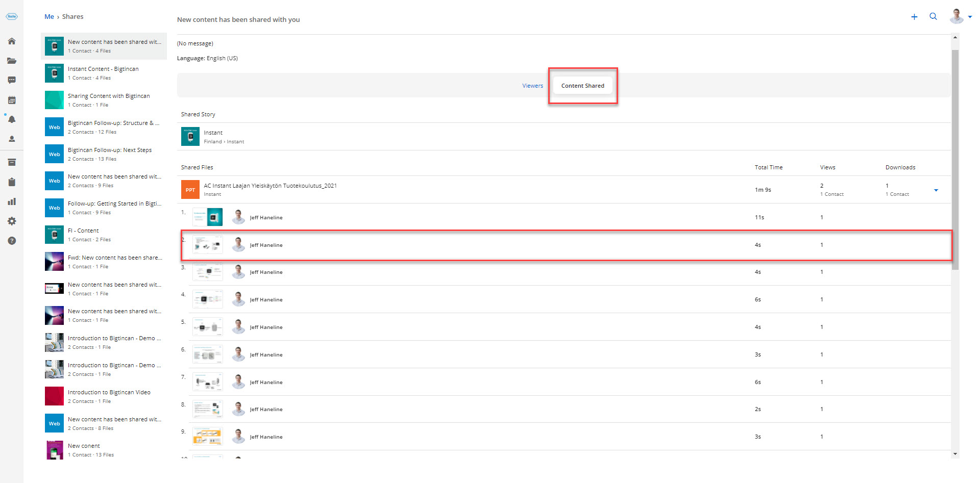The image size is (980, 483).
Task: Click Jeff Haneline's avatar in slide row 5
Action: pyautogui.click(x=238, y=327)
